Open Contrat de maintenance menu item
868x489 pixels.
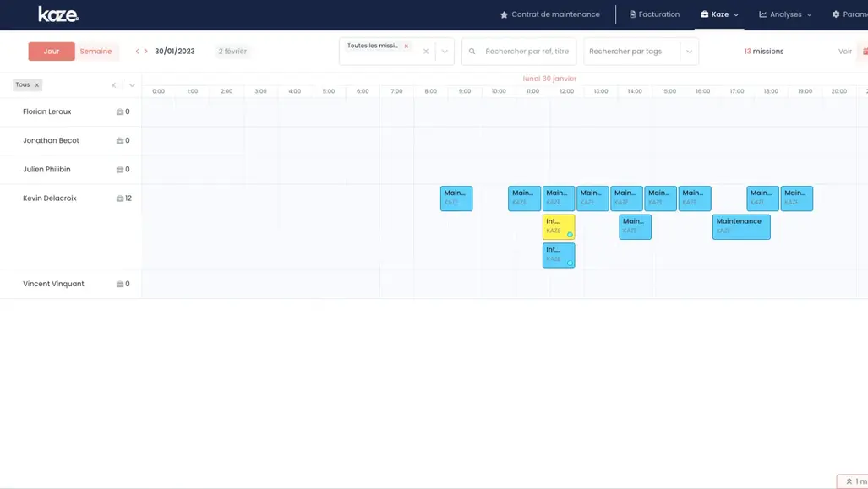(x=549, y=14)
